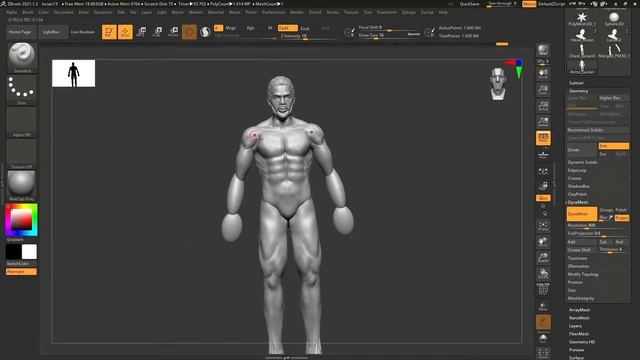The width and height of the screenshot is (640, 360).
Task: Open the Alpha Off selector
Action: click(22, 122)
